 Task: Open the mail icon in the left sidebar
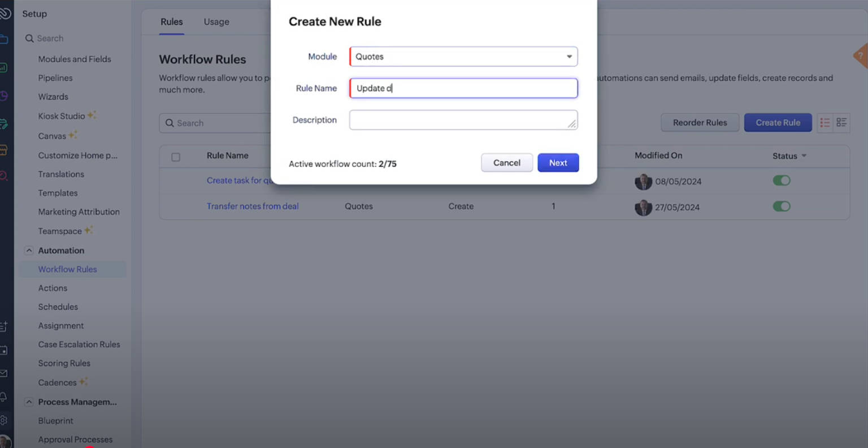[5, 373]
